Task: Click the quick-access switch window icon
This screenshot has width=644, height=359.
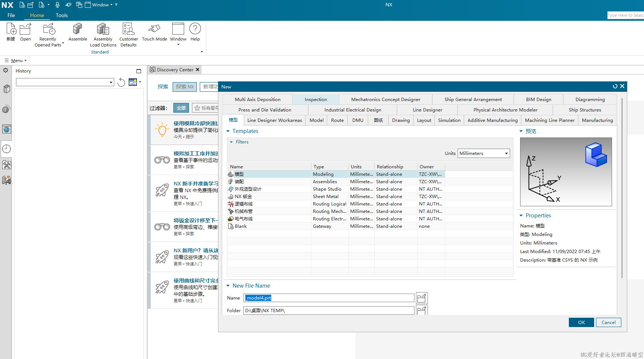Action: tap(79, 5)
